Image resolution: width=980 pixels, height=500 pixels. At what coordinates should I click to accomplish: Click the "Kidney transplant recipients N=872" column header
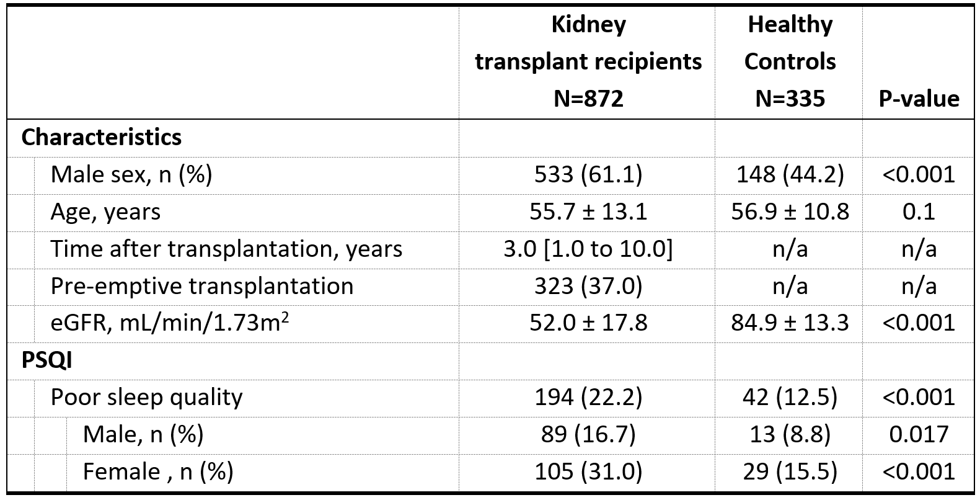coord(588,61)
